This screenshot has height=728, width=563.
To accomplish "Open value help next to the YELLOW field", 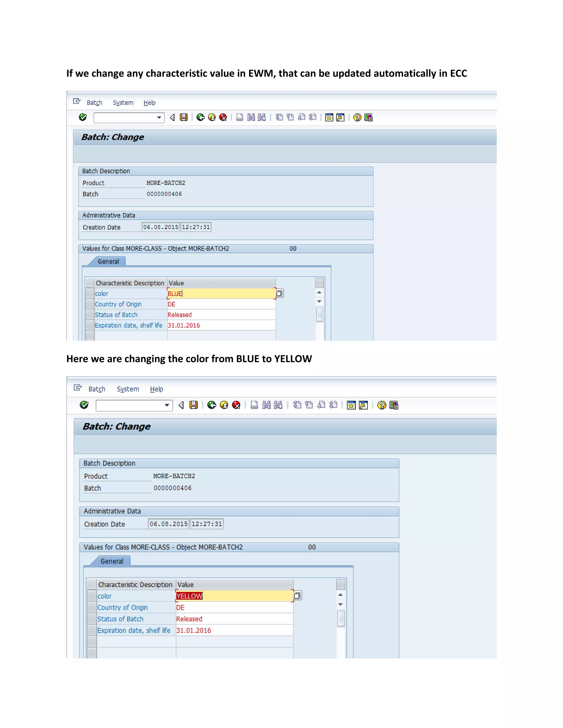I will 297,596.
